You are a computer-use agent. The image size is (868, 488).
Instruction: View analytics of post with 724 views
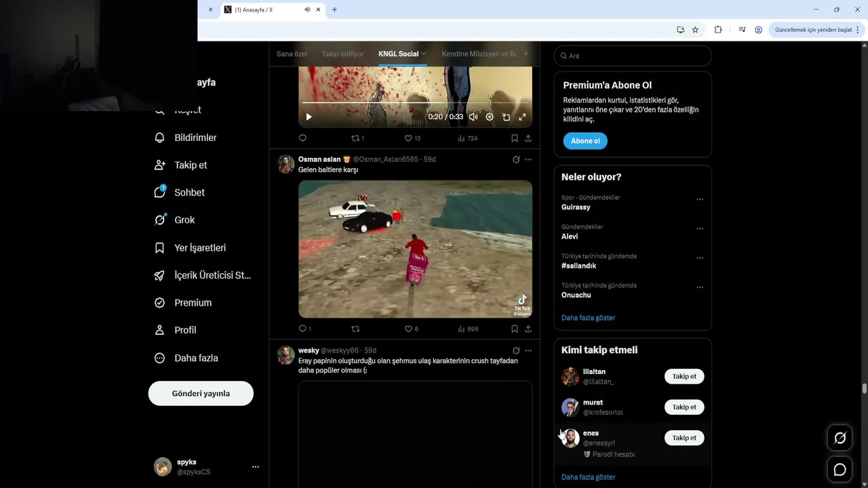tap(468, 138)
